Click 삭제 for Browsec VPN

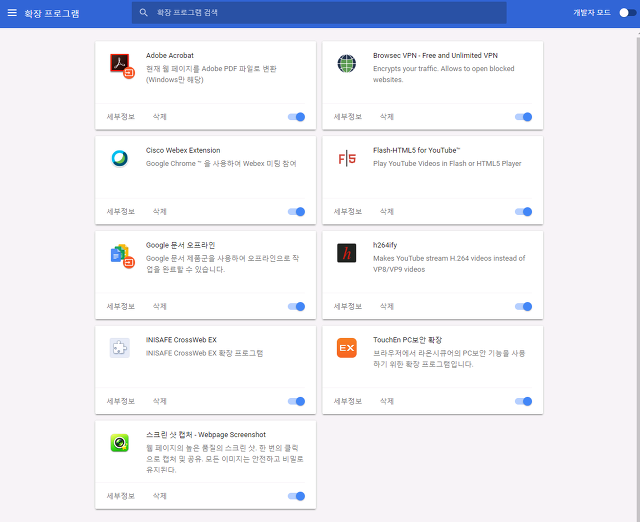[x=387, y=117]
